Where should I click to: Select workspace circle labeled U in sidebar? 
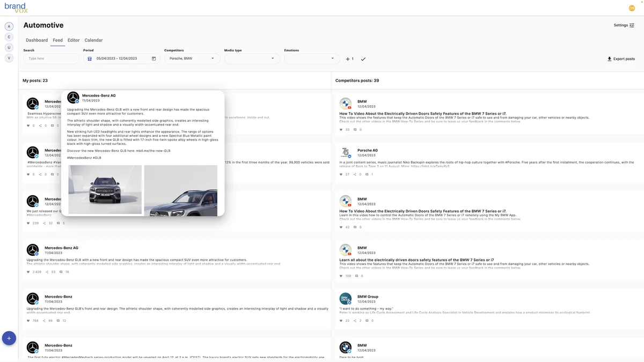click(x=9, y=47)
